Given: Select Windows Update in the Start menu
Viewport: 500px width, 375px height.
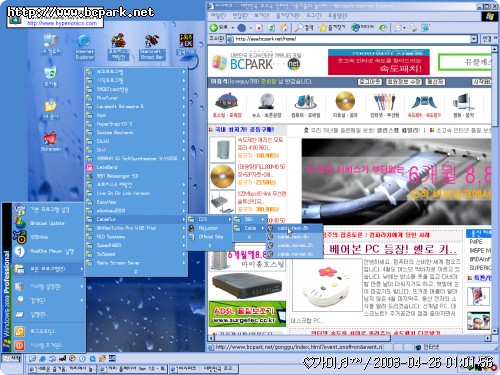Looking at the screenshot, I should click(x=48, y=223).
